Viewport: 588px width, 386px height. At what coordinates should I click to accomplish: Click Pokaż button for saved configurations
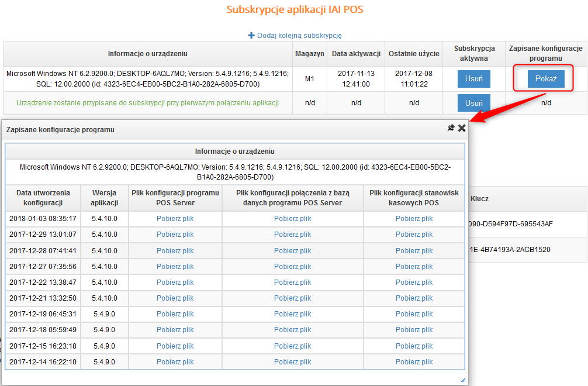point(546,79)
